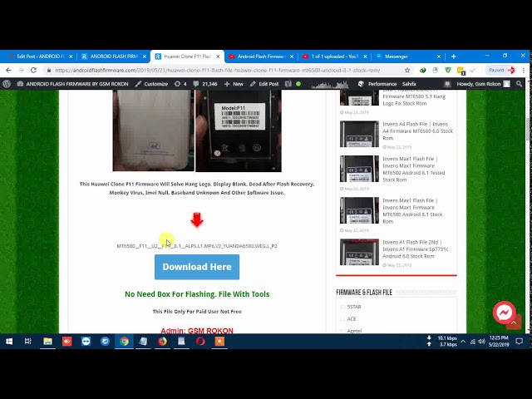The width and height of the screenshot is (532, 399).
Task: Go back with the browser back arrow
Action: click(x=8, y=70)
